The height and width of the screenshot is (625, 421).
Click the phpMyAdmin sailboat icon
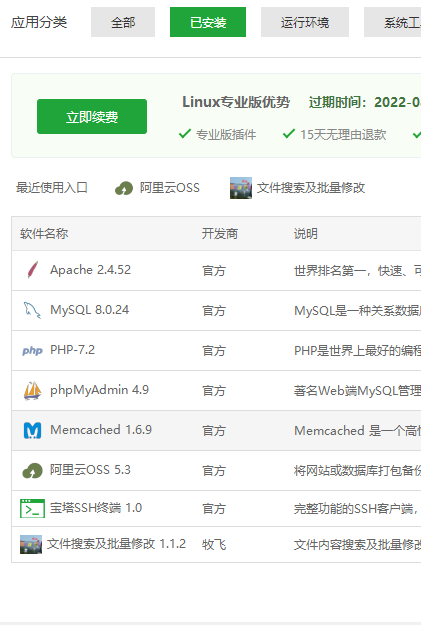point(32,390)
